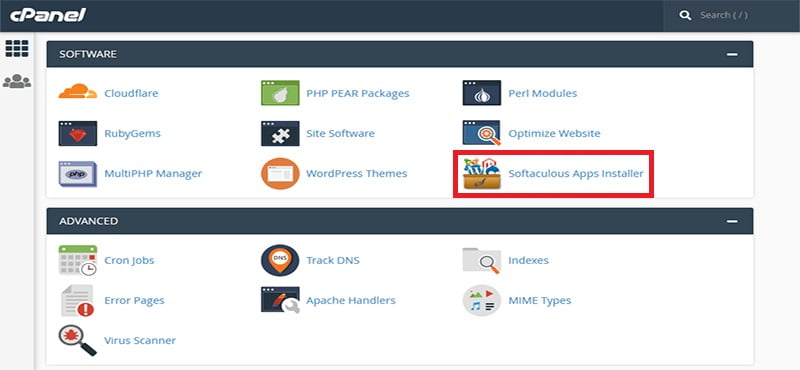Collapse the Advanced section
This screenshot has height=370, width=800.
click(732, 221)
